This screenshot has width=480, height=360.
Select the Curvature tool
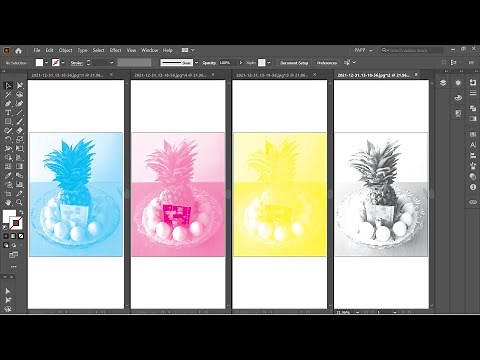point(20,104)
